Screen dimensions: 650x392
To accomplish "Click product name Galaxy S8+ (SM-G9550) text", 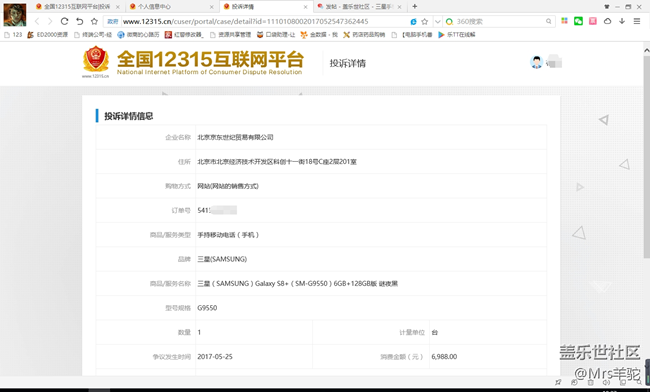I will (297, 284).
